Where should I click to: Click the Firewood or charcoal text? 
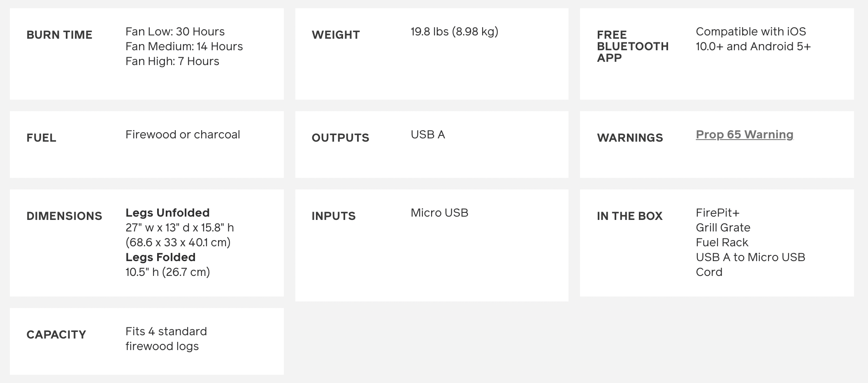click(183, 135)
